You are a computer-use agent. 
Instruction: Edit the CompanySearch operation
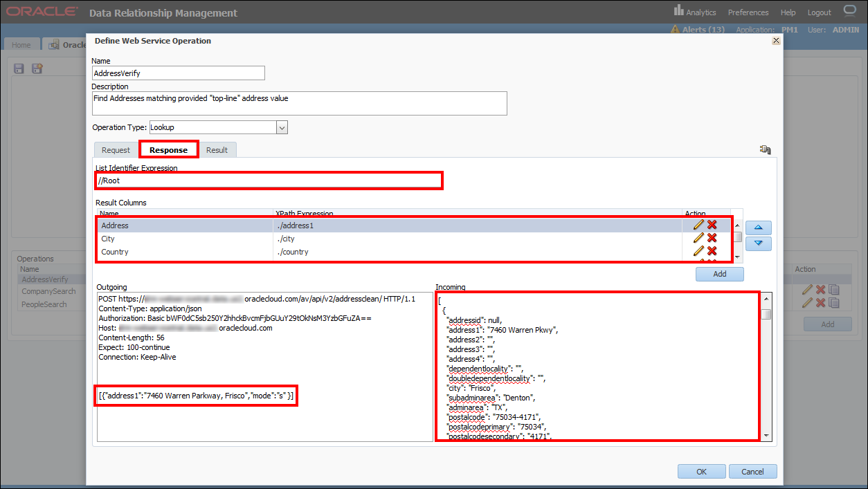(x=807, y=290)
